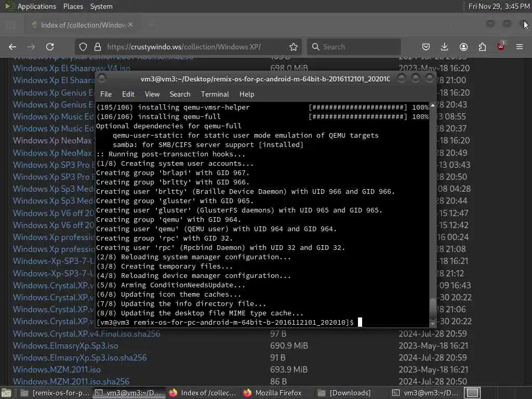Open Pocket save icon in toolbar

426,47
